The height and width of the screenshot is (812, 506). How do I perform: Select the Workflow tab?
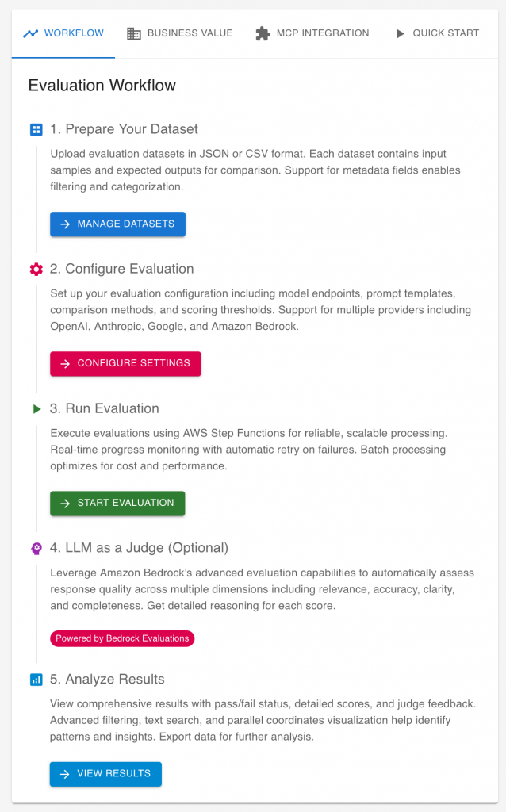[x=63, y=33]
